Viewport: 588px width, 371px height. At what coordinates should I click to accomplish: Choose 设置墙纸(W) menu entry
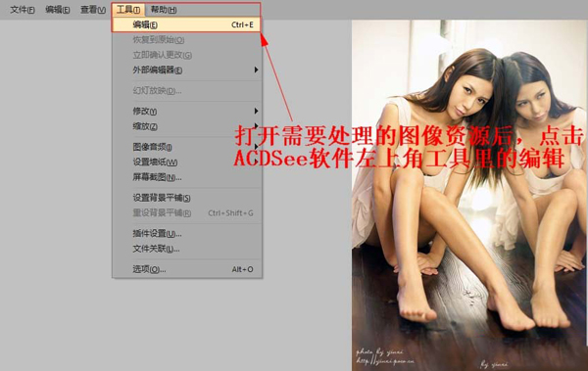click(186, 162)
